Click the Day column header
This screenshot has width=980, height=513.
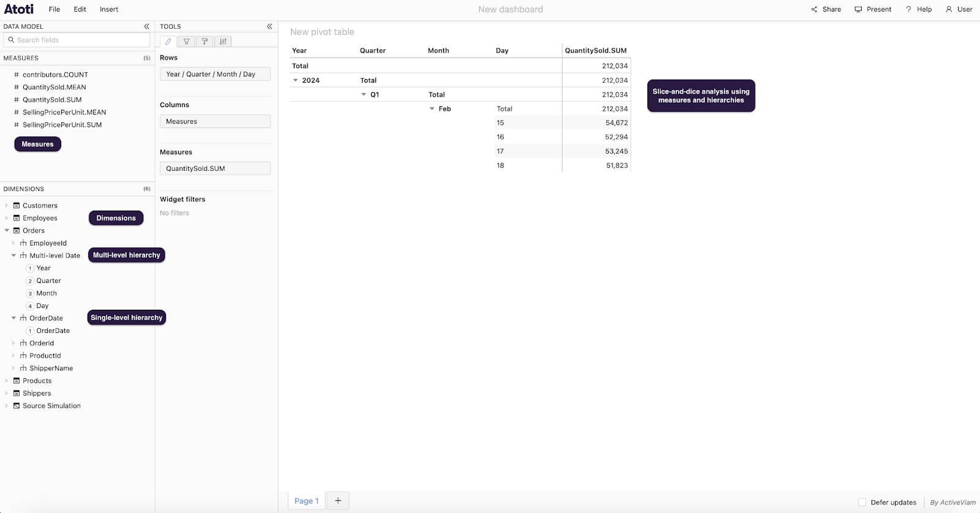tap(502, 51)
